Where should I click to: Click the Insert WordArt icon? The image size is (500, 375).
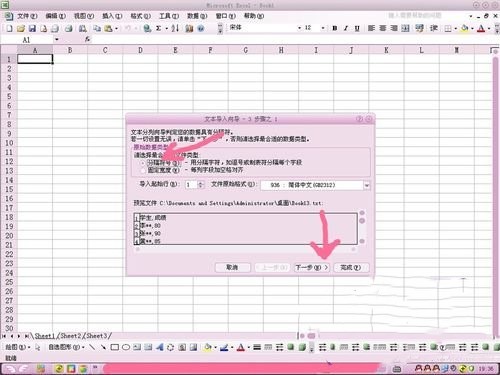pyautogui.click(x=159, y=347)
